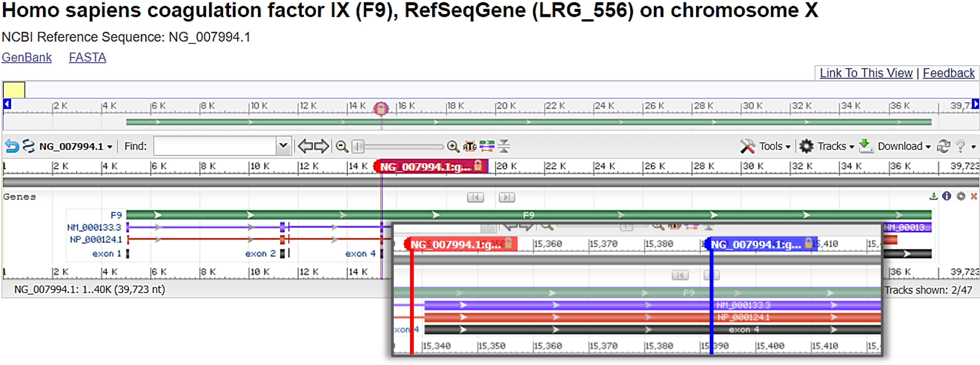
Task: Click lock icon on main red marker
Action: tap(478, 166)
